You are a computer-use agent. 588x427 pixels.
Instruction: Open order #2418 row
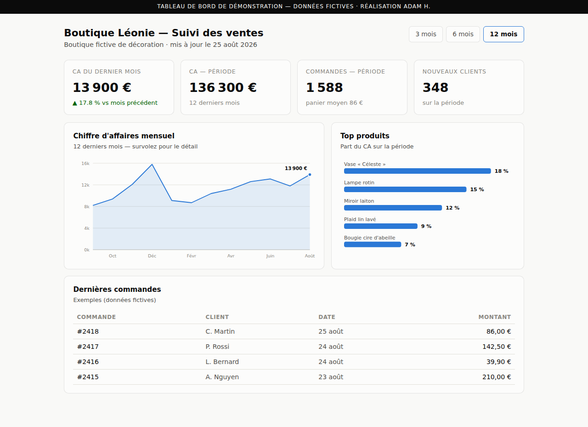point(294,331)
